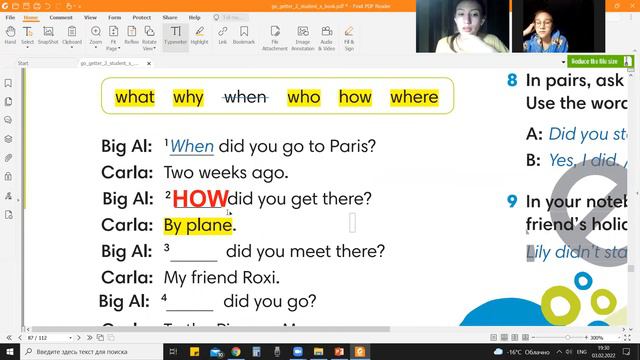Image resolution: width=640 pixels, height=360 pixels.
Task: Switch to single page view mode
Action: click(x=493, y=338)
